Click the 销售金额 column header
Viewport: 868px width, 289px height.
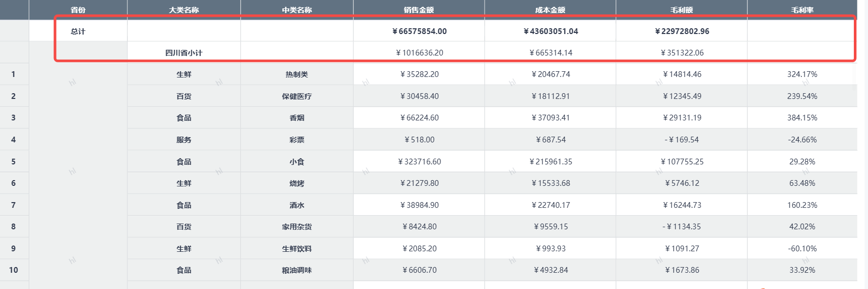click(x=419, y=10)
